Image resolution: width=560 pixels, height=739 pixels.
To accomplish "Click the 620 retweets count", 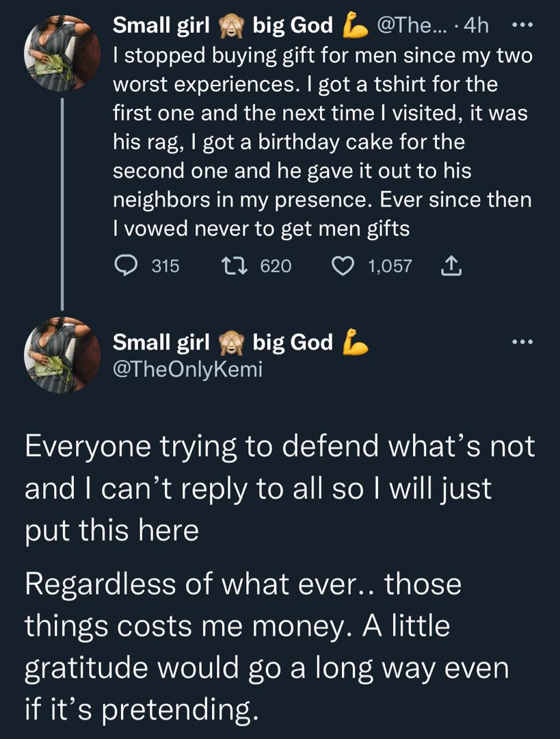I will coord(276,265).
